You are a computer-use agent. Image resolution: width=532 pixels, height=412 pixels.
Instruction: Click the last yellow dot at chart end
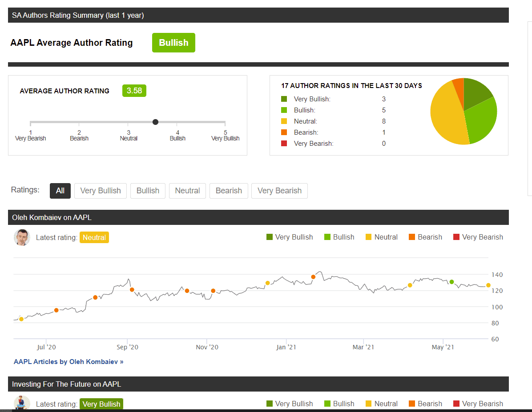(488, 285)
